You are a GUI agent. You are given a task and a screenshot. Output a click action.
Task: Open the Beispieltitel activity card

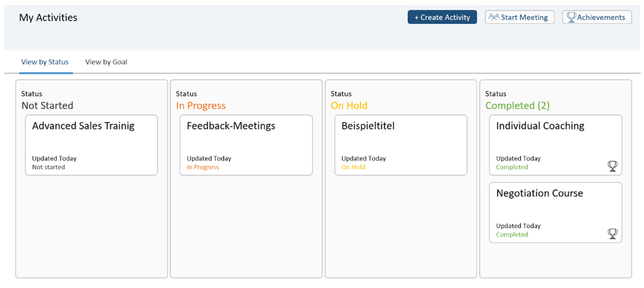[401, 145]
